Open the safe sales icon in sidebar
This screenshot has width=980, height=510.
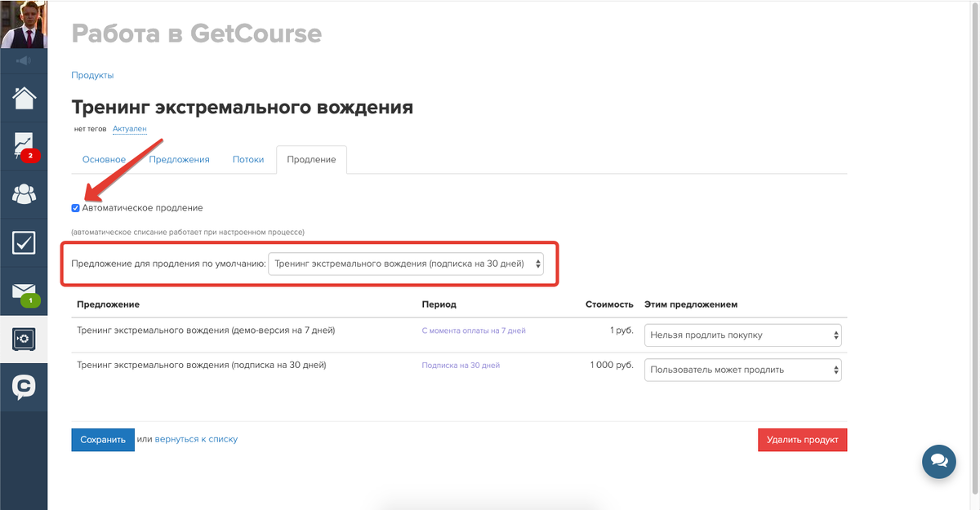(24, 339)
